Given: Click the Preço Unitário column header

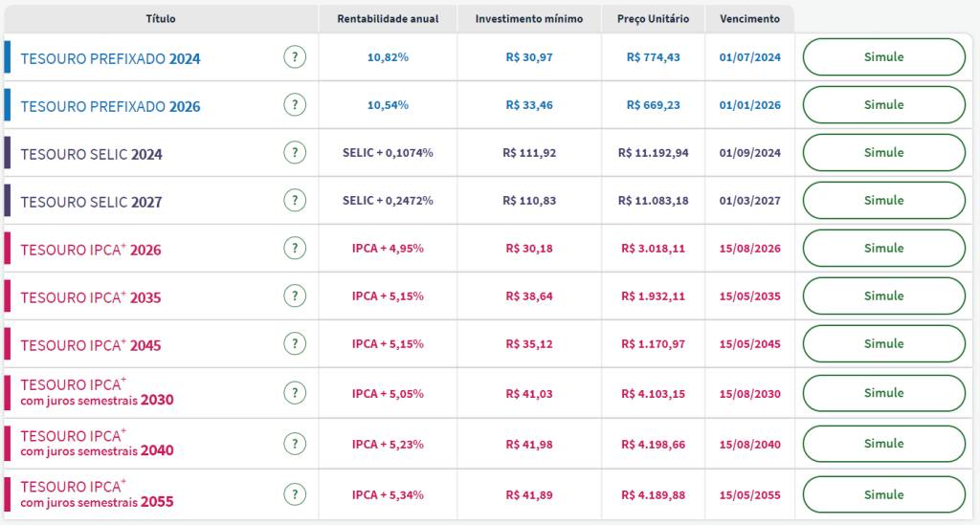Looking at the screenshot, I should coord(653,19).
